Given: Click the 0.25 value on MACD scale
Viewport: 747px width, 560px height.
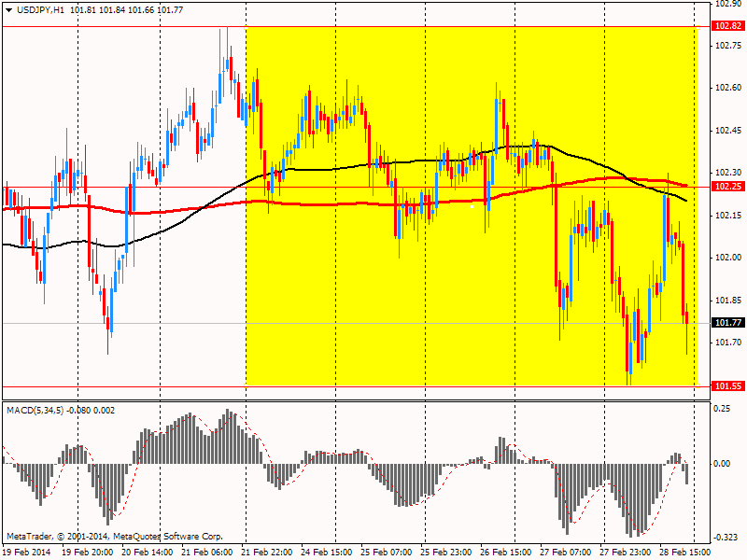Looking at the screenshot, I should 722,409.
